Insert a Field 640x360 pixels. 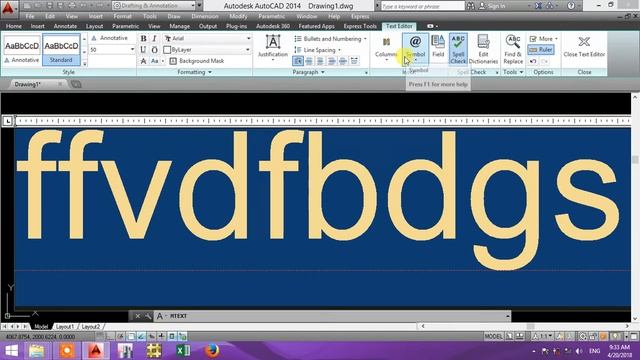(438, 46)
